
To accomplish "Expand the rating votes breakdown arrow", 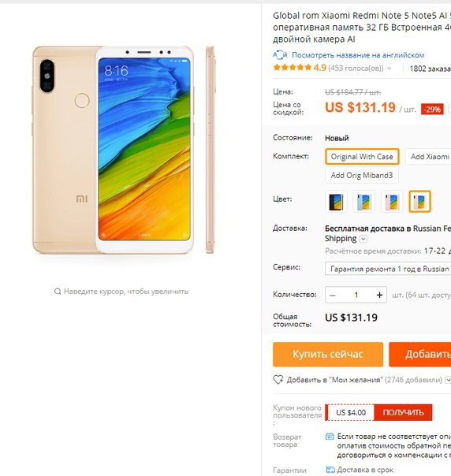I will pyautogui.click(x=389, y=69).
